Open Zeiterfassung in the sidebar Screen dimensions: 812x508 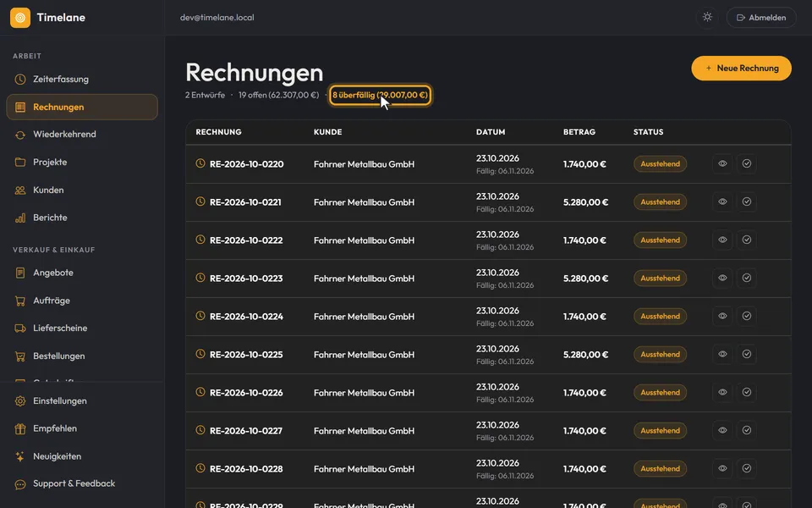pos(82,80)
